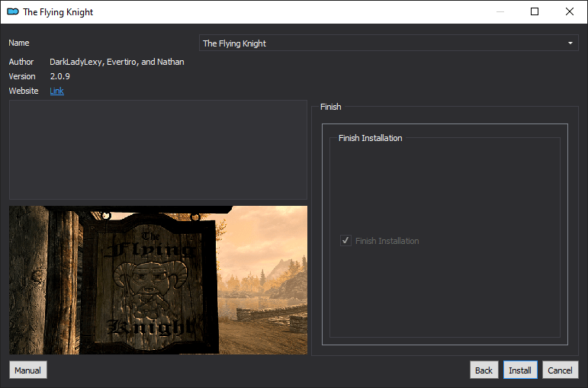Screen dimensions: 588x388
Task: Close the installer window
Action: coord(569,11)
